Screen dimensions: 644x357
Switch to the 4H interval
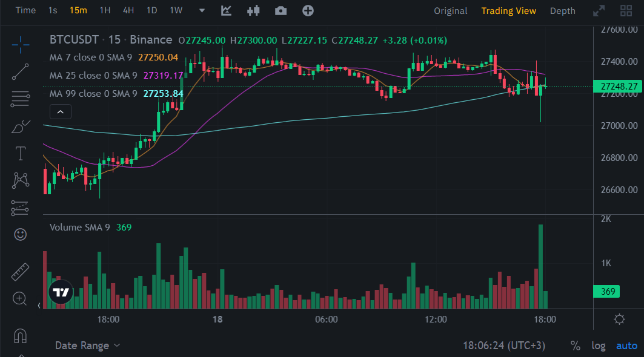tap(128, 10)
